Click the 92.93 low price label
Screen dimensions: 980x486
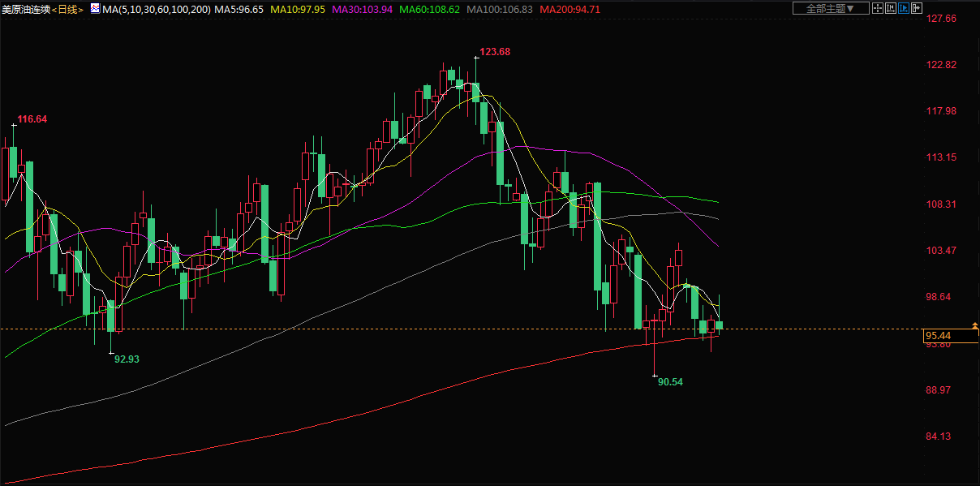tap(127, 358)
